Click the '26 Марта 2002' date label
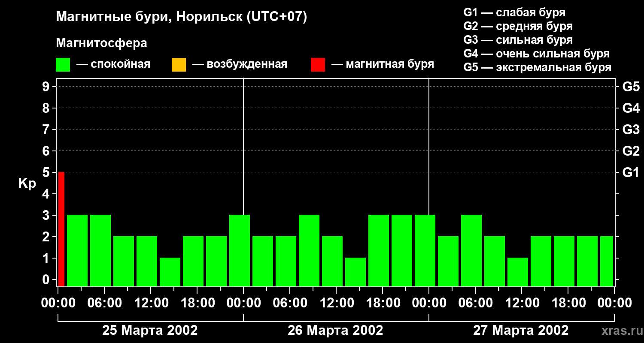644x343 pixels. click(x=335, y=331)
